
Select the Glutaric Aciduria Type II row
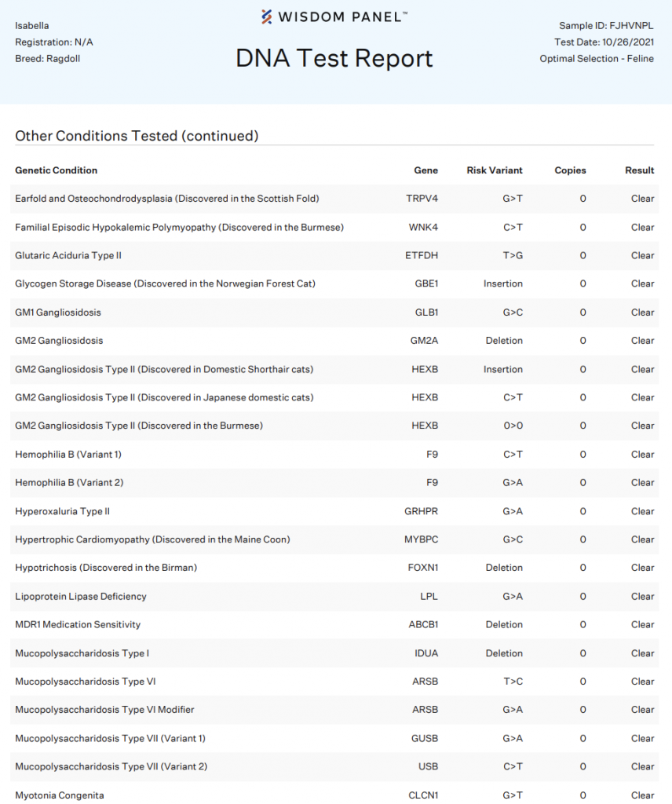point(68,255)
